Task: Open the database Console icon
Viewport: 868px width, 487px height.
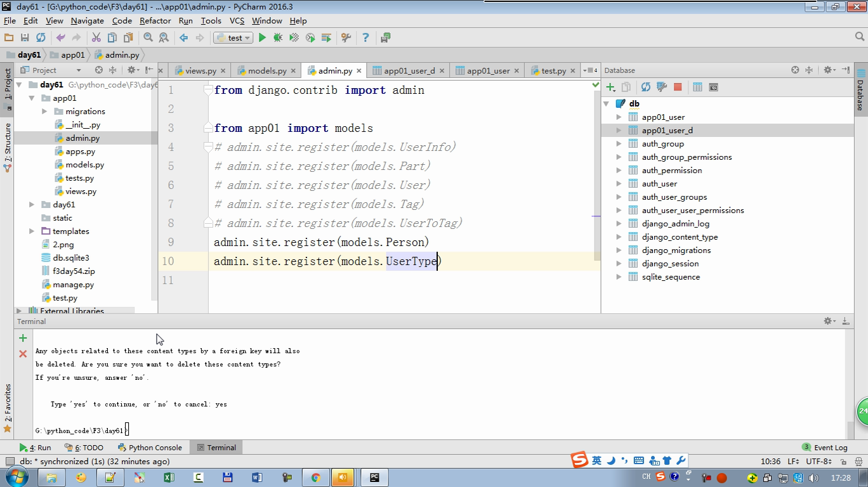Action: click(713, 87)
